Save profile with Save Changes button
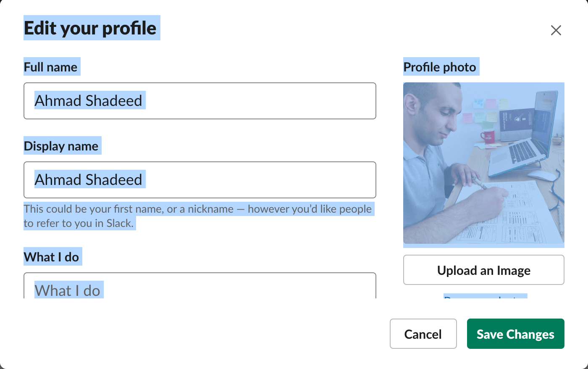 point(515,334)
